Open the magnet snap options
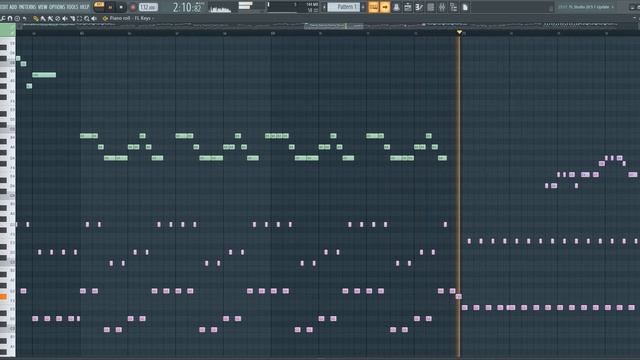 pyautogui.click(x=10, y=18)
